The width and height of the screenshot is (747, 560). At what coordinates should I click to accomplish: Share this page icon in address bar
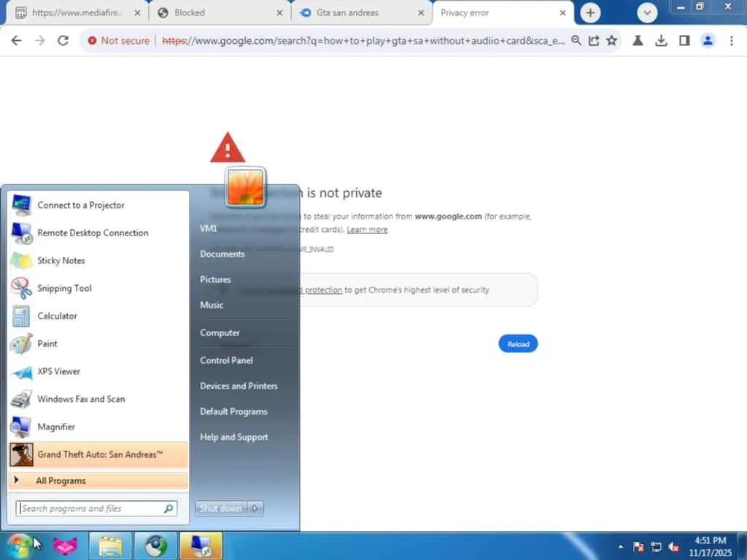[594, 41]
